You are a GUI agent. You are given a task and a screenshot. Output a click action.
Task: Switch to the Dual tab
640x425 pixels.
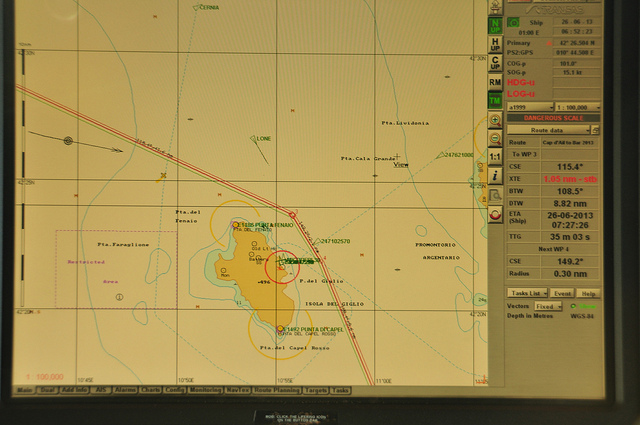47,390
